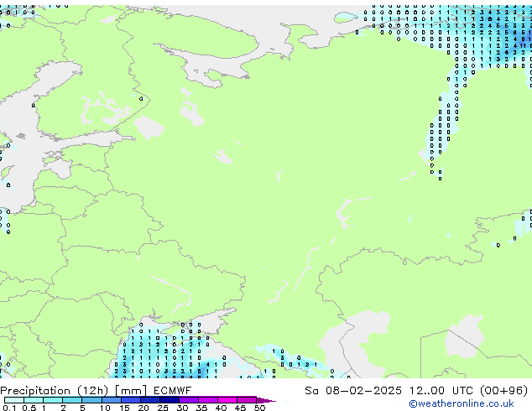The height and width of the screenshot is (411, 532).
Task: Select the 1–2 mm legend swatch
Action: coord(53,400)
